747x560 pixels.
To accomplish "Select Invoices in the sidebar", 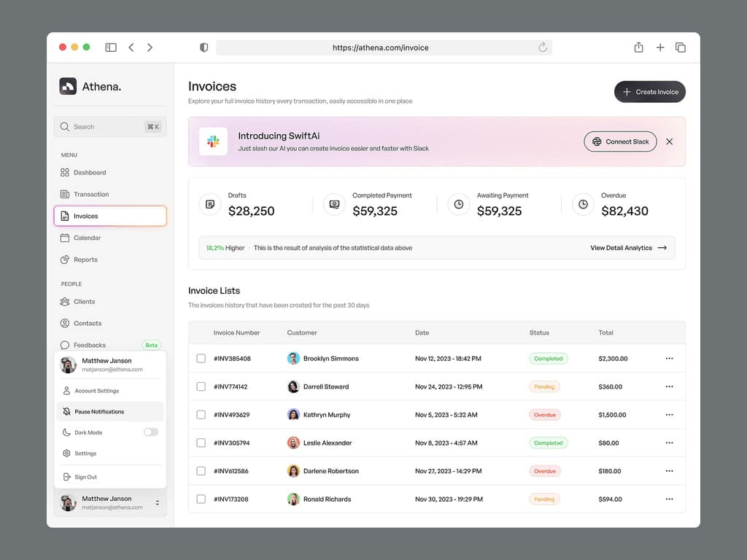I will pyautogui.click(x=110, y=216).
